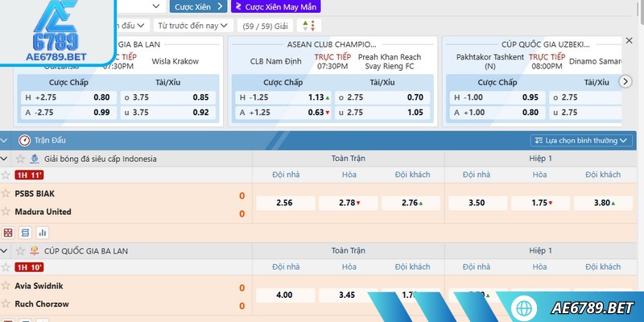Switch to the Cược Xiên tab
The height and width of the screenshot is (322, 644).
pyautogui.click(x=197, y=6)
